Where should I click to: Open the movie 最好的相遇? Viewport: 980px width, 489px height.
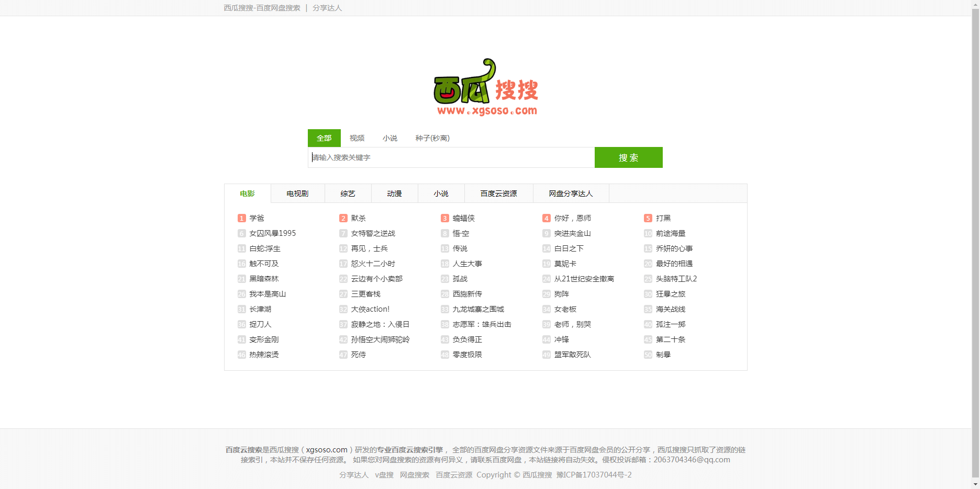674,264
